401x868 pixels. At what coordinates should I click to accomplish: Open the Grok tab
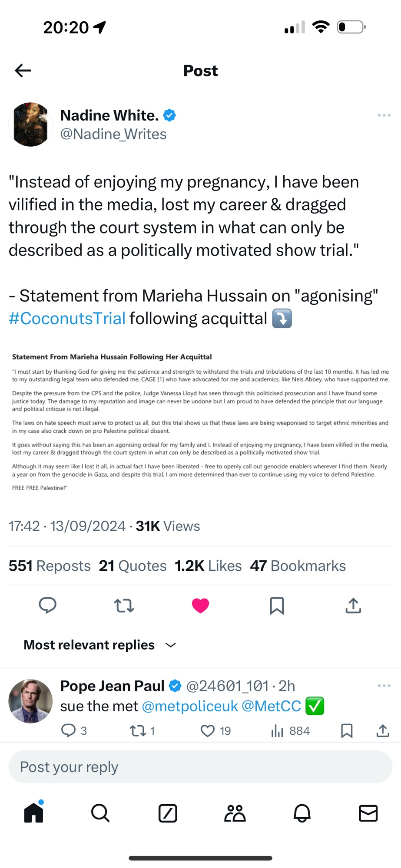(168, 813)
